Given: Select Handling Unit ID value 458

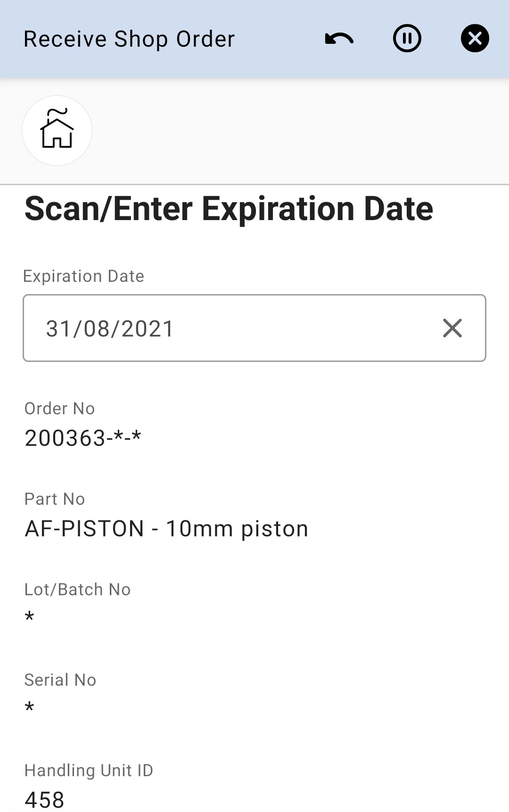Looking at the screenshot, I should 44,799.
